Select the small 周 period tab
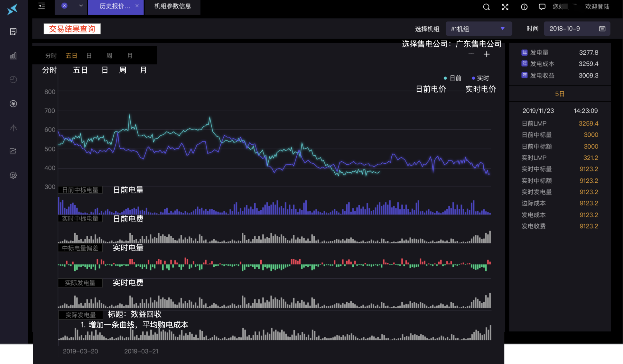The height and width of the screenshot is (364, 623). [x=109, y=56]
